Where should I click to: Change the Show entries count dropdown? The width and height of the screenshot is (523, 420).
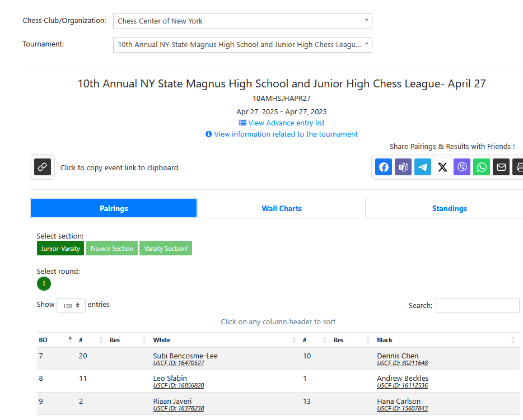[71, 305]
